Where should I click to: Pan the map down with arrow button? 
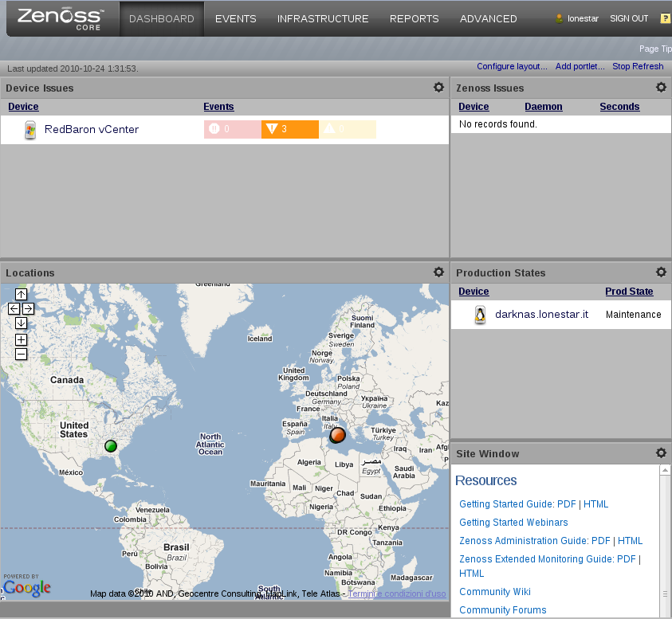(21, 323)
